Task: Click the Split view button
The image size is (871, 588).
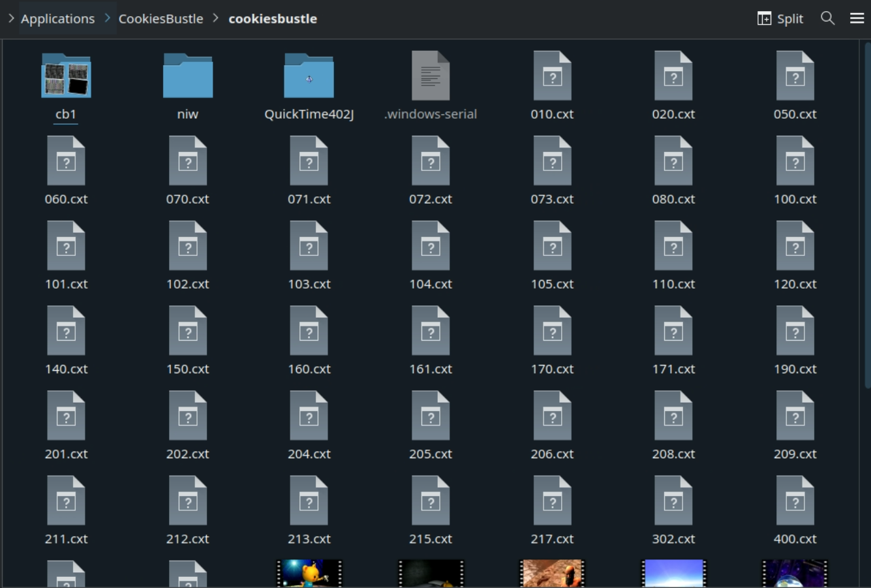Action: 780,18
